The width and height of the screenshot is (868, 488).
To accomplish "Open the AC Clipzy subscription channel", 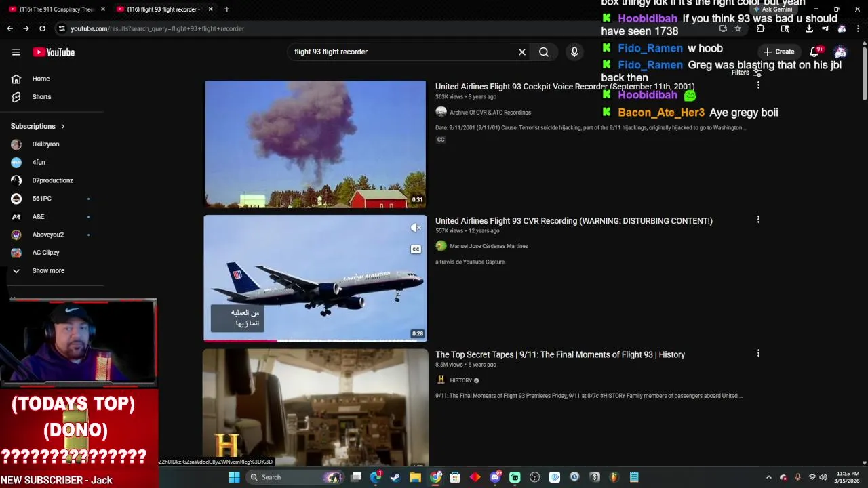I will [45, 252].
